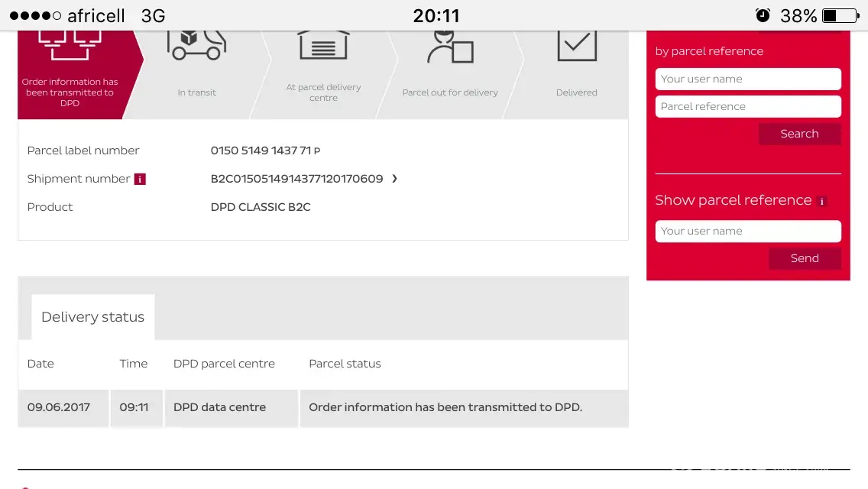Click the Parcel out for delivery label
The height and width of the screenshot is (489, 868).
[x=450, y=92]
